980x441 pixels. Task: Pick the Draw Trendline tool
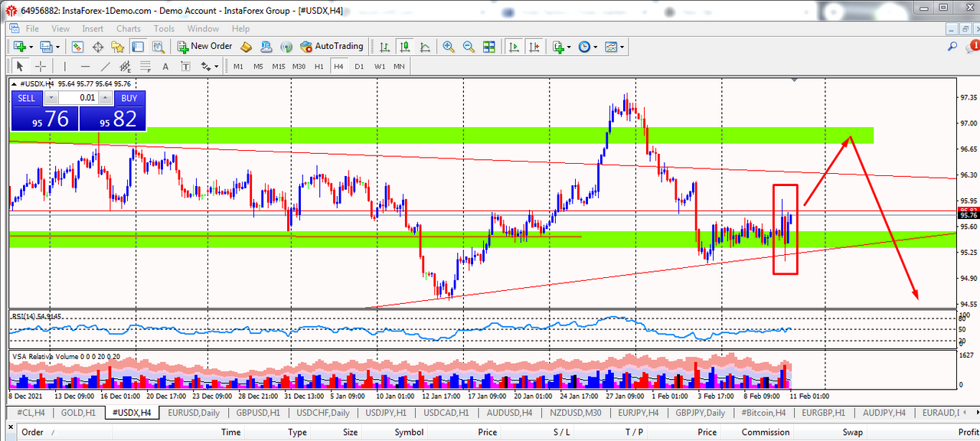tap(106, 67)
